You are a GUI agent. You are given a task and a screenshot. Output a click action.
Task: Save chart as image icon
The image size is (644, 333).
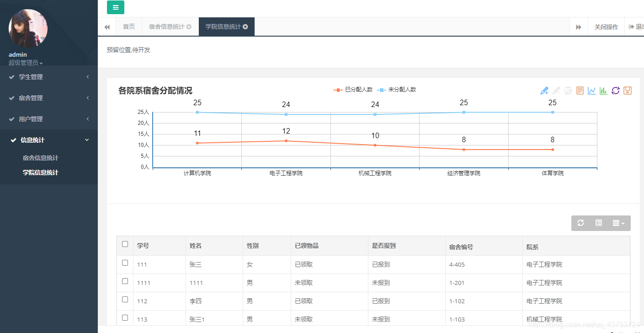pos(627,91)
